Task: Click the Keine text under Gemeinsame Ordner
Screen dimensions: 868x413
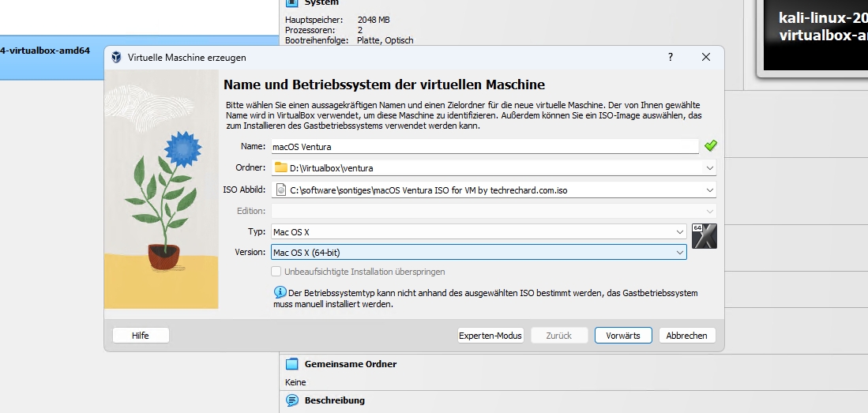Action: point(295,382)
